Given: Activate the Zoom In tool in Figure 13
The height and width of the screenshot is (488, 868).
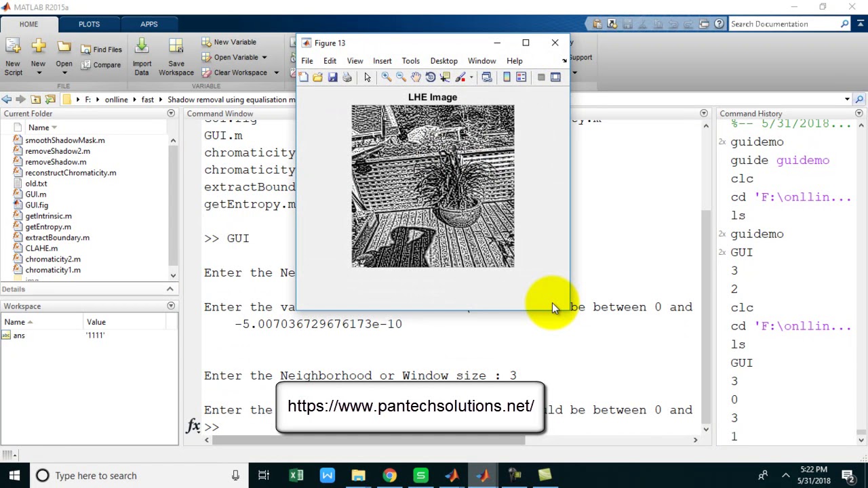Looking at the screenshot, I should coord(386,77).
